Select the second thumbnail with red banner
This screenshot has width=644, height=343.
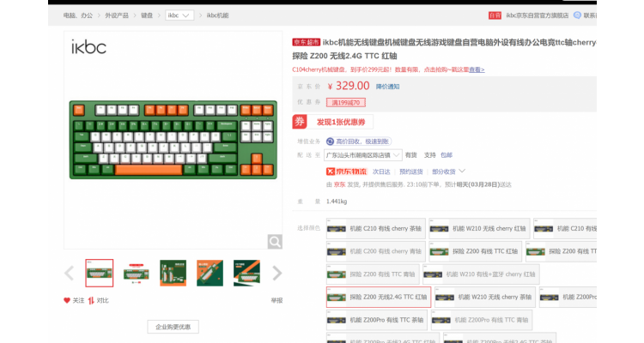tap(136, 273)
